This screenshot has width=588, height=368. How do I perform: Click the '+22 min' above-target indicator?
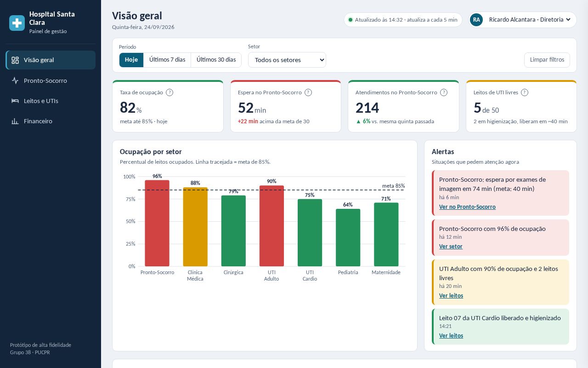pos(248,121)
